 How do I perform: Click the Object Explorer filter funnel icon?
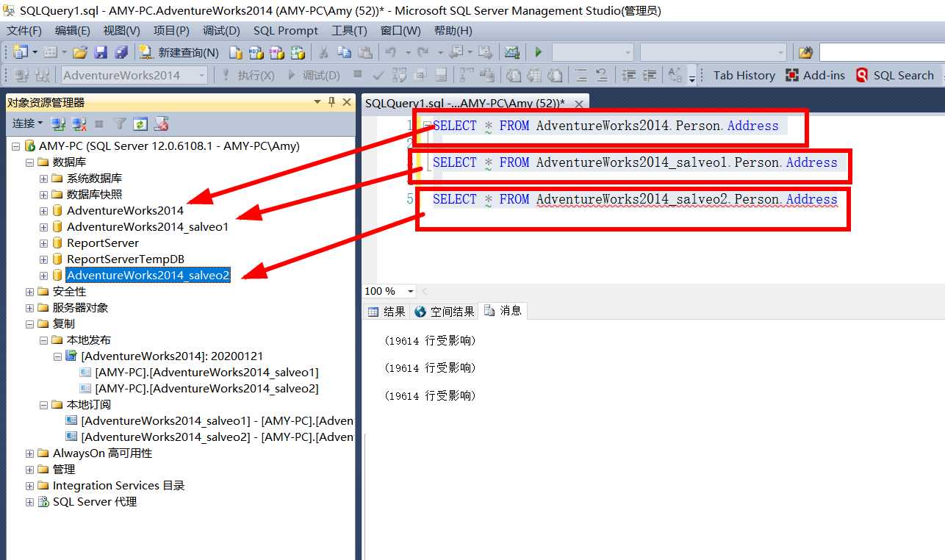point(120,123)
